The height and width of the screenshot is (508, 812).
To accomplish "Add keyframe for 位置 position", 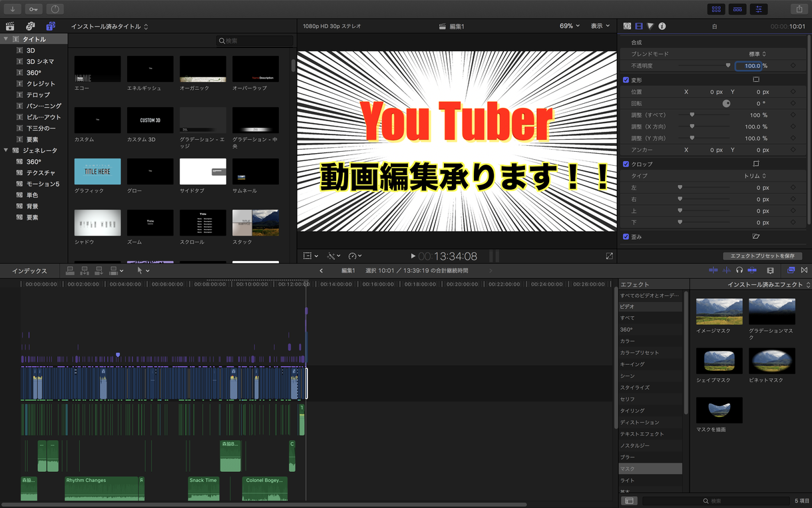I will [x=793, y=92].
